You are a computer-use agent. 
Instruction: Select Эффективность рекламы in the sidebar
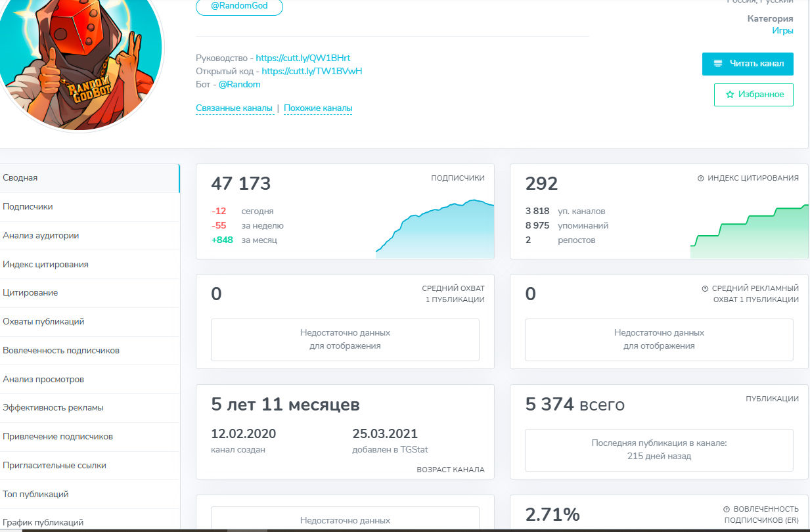[53, 407]
